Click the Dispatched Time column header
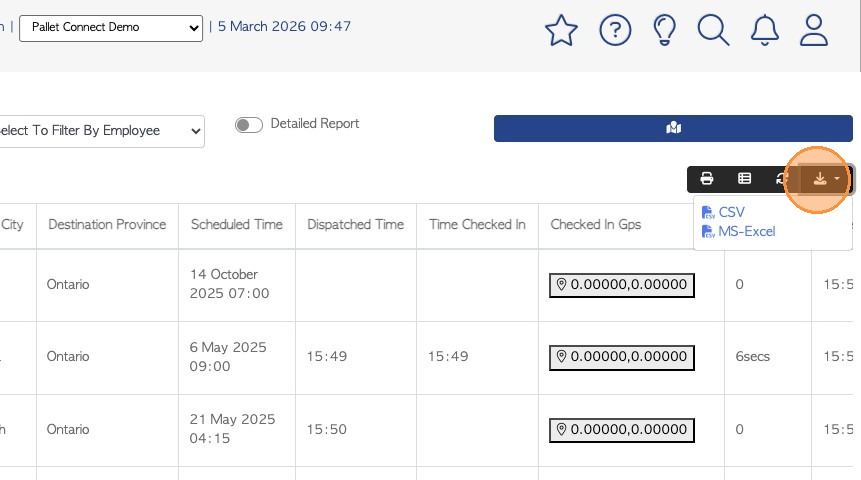This screenshot has height=480, width=861. [x=355, y=224]
